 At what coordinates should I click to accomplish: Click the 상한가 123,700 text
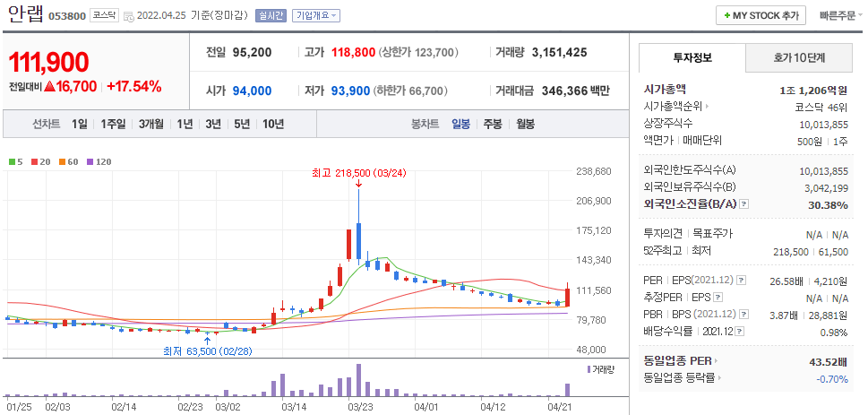[x=418, y=53]
